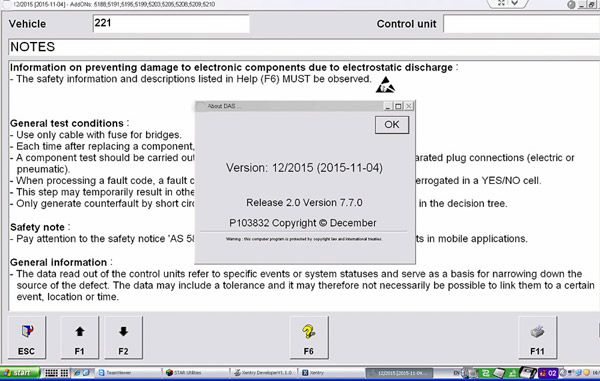The image size is (600, 381).
Task: Close the About DAS dialog
Action: click(409, 106)
